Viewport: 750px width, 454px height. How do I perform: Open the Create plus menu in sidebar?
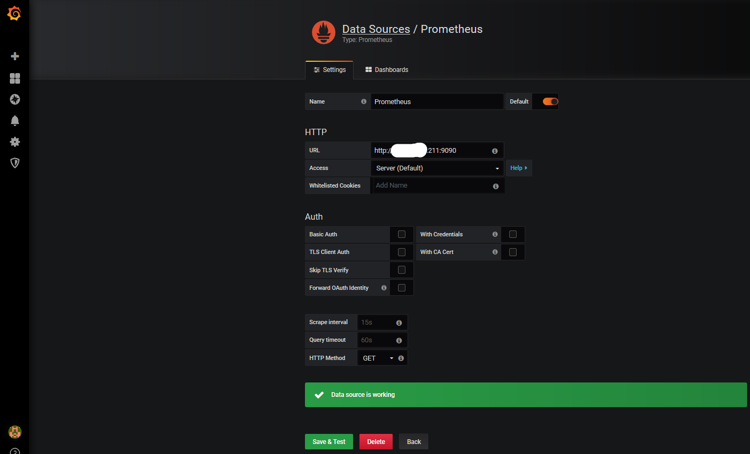[x=15, y=56]
